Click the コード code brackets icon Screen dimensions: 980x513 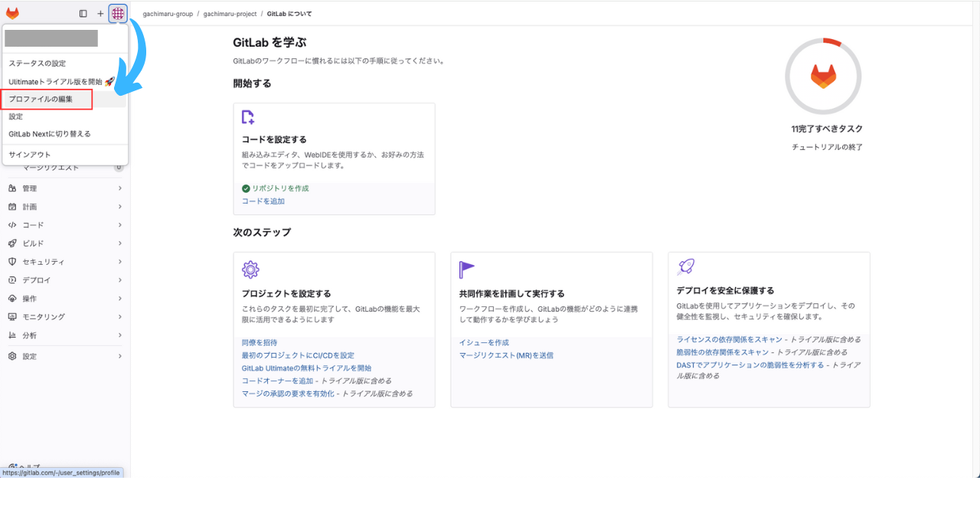click(12, 225)
